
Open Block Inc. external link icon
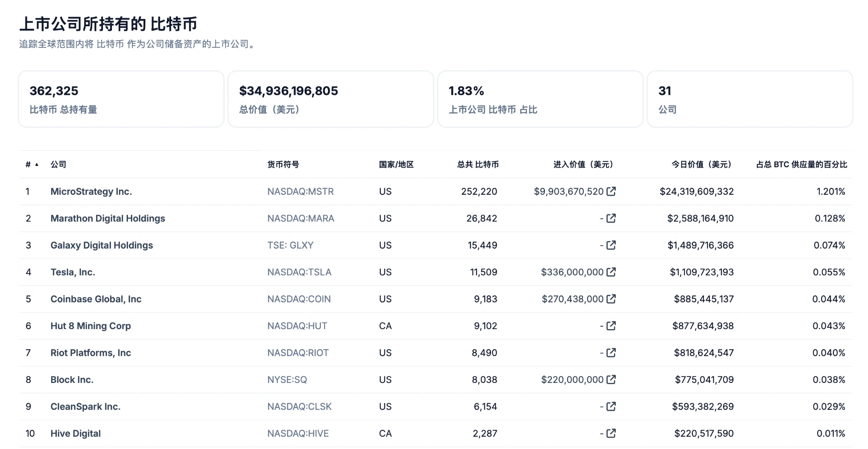[x=611, y=380]
